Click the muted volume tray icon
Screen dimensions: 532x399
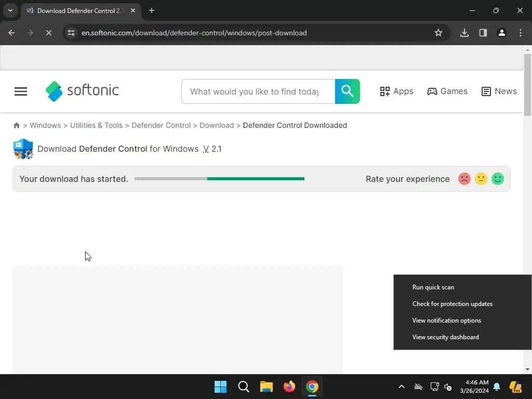tap(448, 387)
